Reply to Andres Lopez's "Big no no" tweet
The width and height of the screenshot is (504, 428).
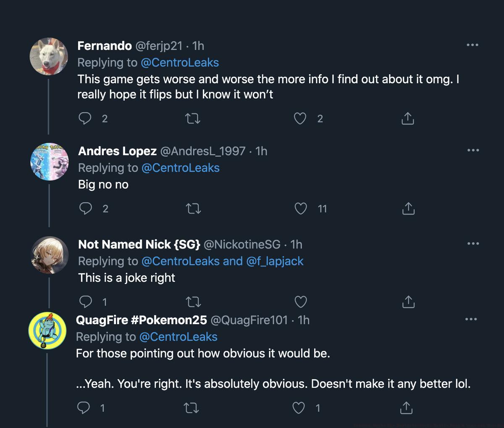[86, 209]
